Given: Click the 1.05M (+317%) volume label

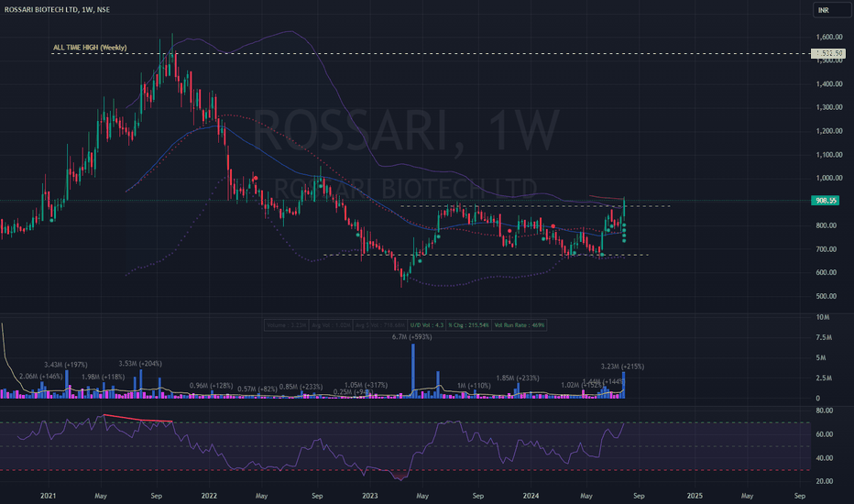Looking at the screenshot, I should tap(366, 385).
